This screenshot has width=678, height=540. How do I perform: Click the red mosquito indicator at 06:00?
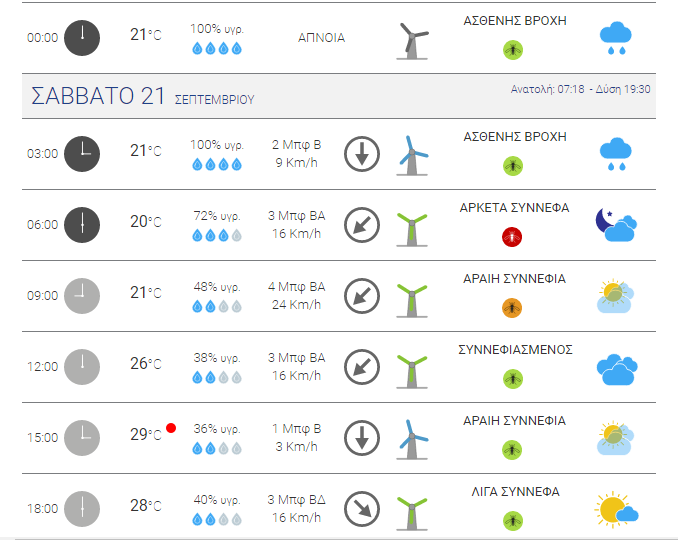point(512,237)
